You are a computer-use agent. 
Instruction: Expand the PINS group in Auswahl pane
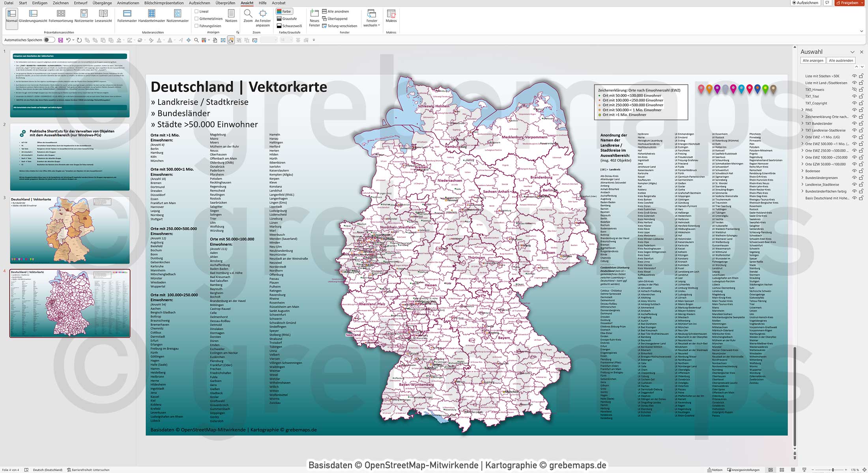(803, 110)
